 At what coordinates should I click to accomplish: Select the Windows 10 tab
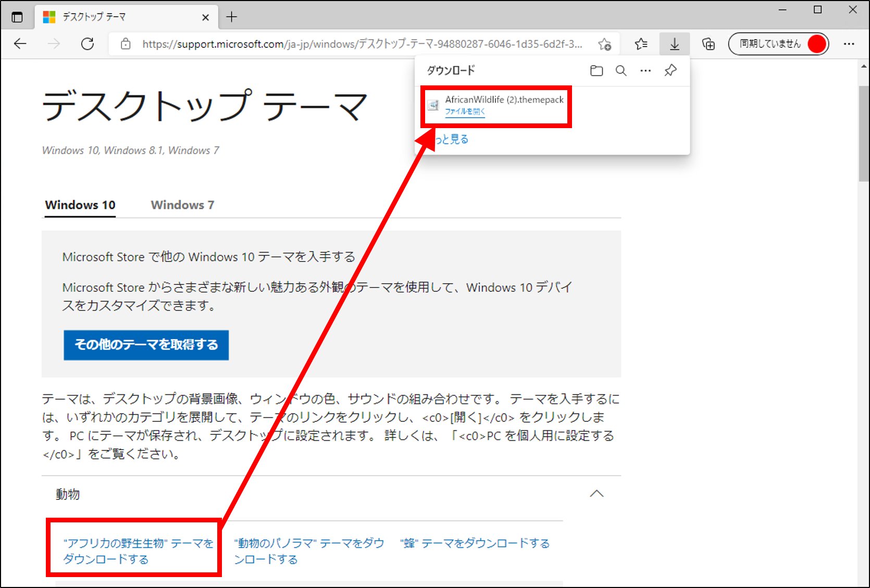pyautogui.click(x=80, y=205)
